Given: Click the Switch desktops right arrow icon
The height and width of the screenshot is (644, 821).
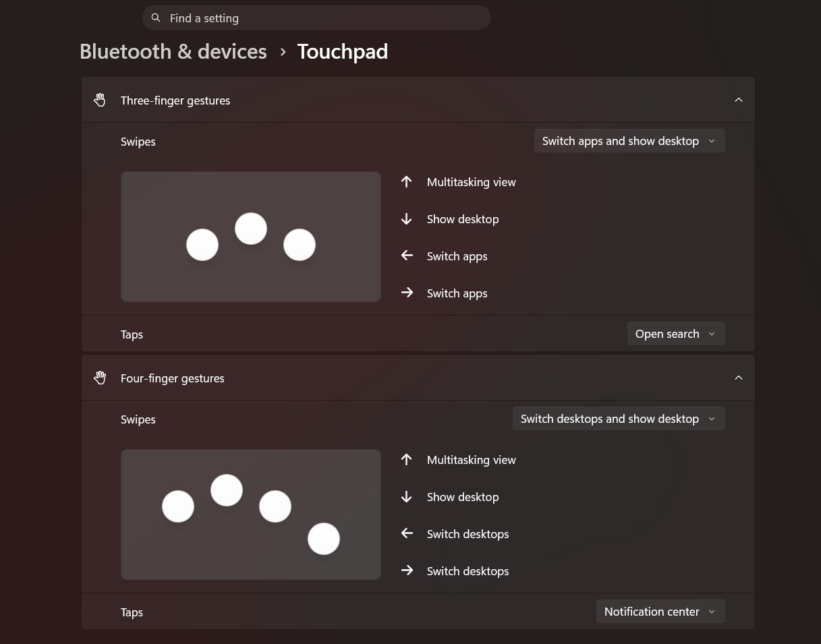Looking at the screenshot, I should [407, 570].
